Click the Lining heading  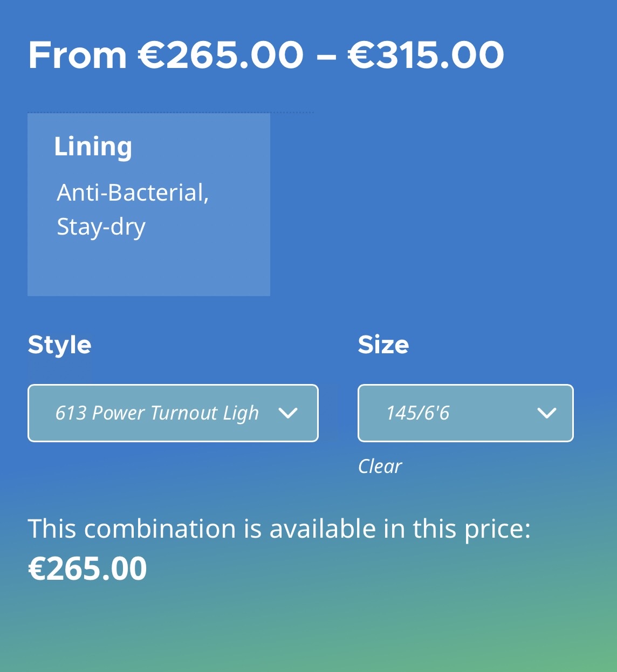pos(93,146)
